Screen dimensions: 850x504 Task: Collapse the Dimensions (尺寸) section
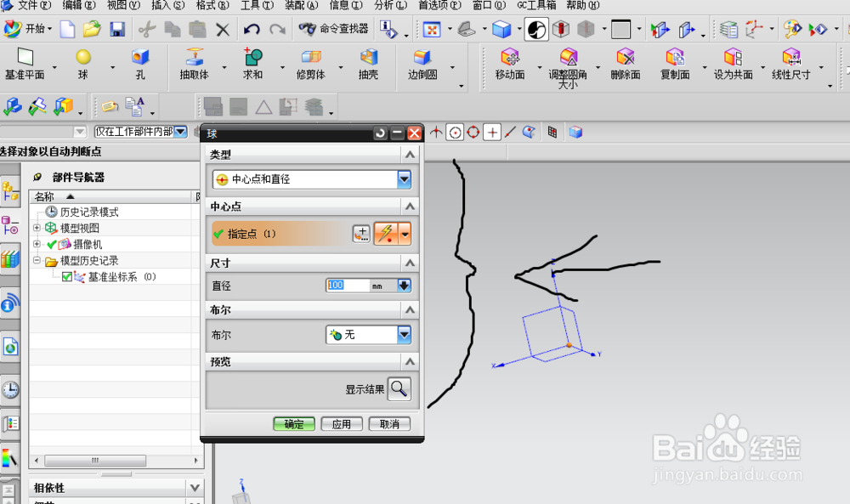410,263
